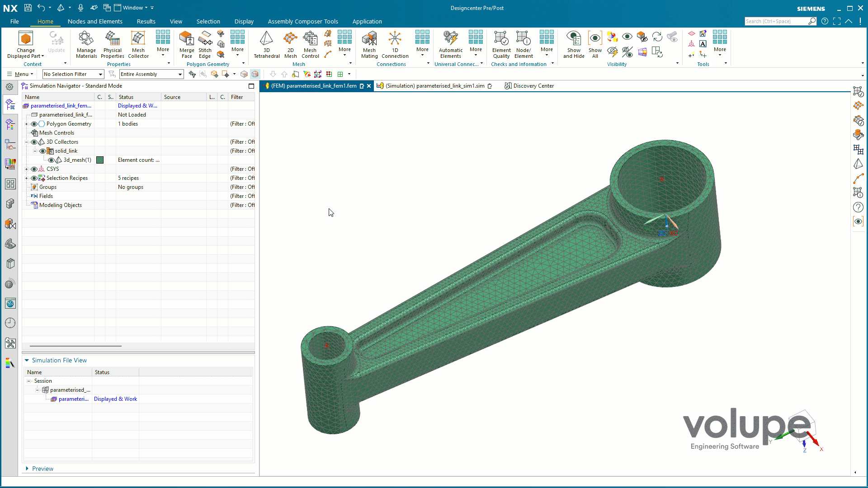Open Physical Properties tool

(113, 45)
